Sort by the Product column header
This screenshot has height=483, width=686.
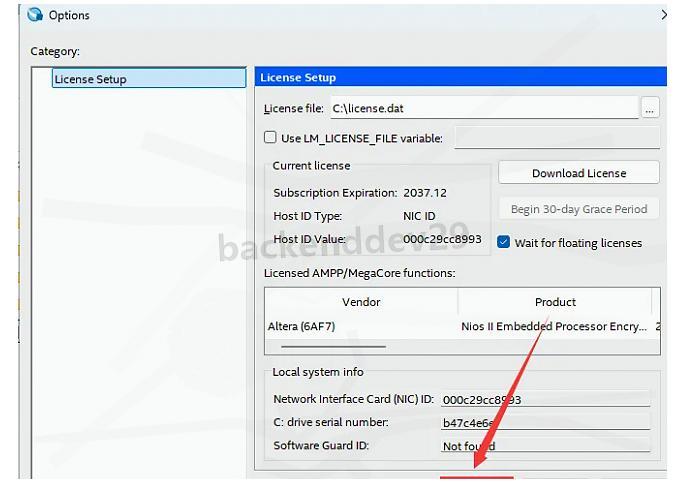[x=555, y=302]
